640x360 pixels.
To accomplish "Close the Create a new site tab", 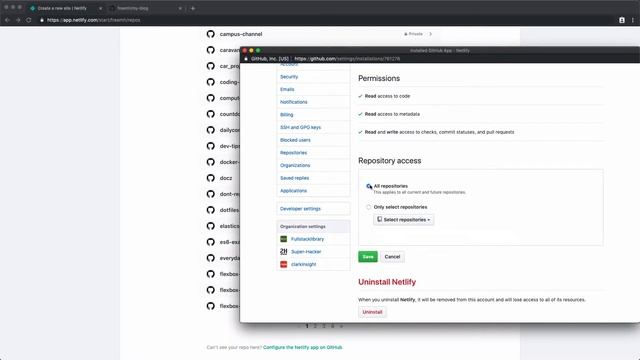I will (100, 8).
